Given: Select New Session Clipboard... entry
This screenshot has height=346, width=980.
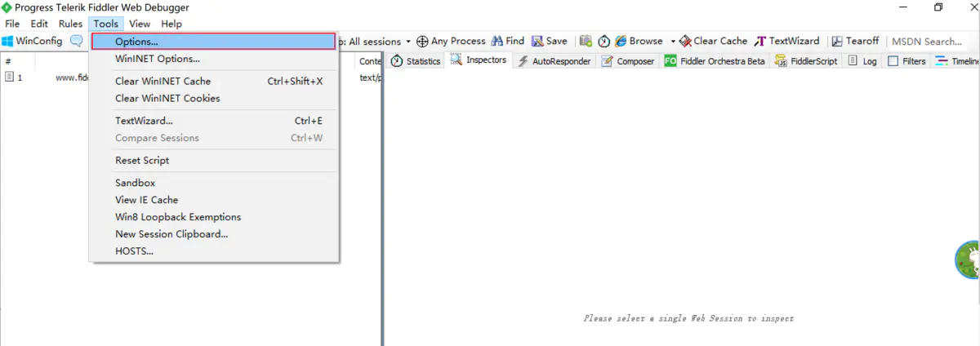Looking at the screenshot, I should [x=213, y=234].
